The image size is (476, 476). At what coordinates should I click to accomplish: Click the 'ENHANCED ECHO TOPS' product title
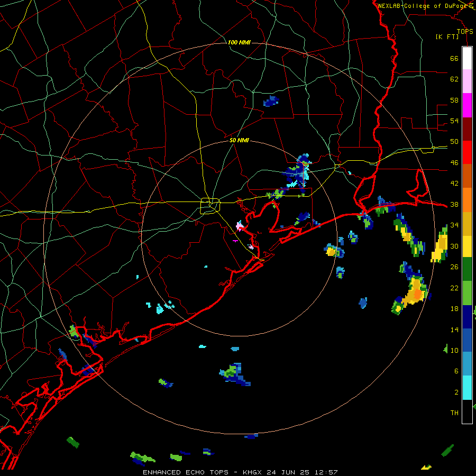[x=186, y=472]
